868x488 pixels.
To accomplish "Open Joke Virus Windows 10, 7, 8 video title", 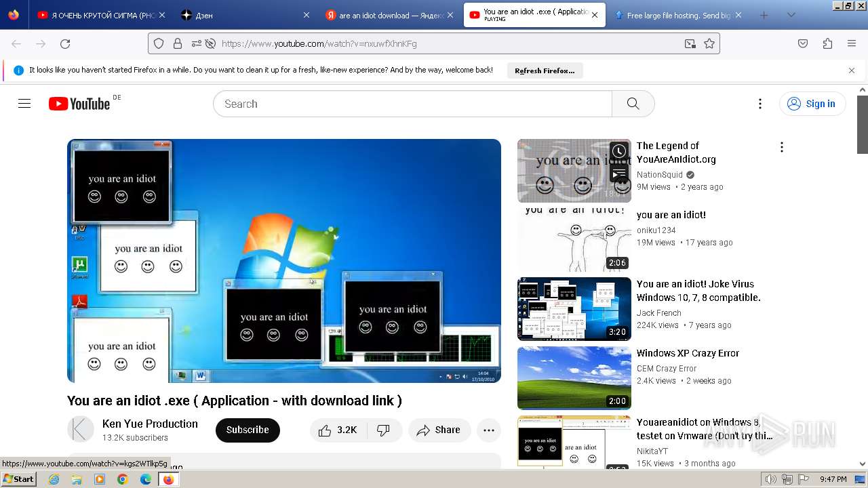I will tap(698, 291).
